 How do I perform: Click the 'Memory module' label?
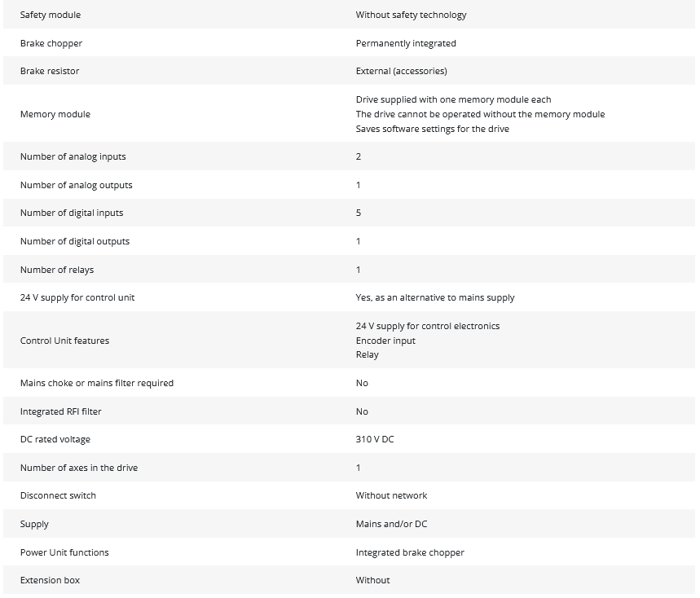(x=55, y=114)
